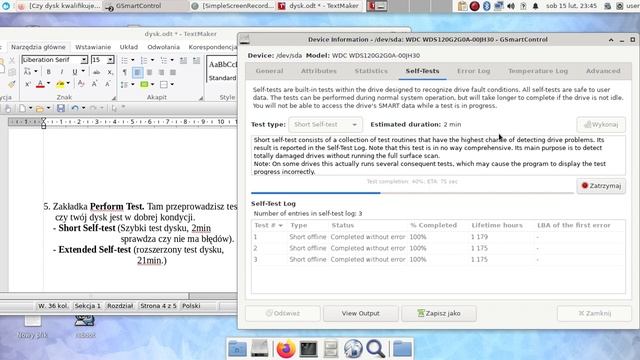Switch to the Error Log tab
This screenshot has height=360, width=640.
[x=473, y=71]
